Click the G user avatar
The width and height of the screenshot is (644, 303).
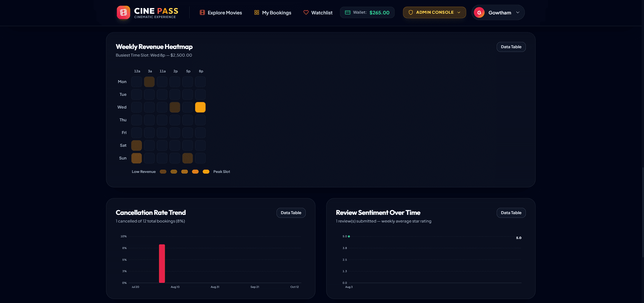click(479, 12)
